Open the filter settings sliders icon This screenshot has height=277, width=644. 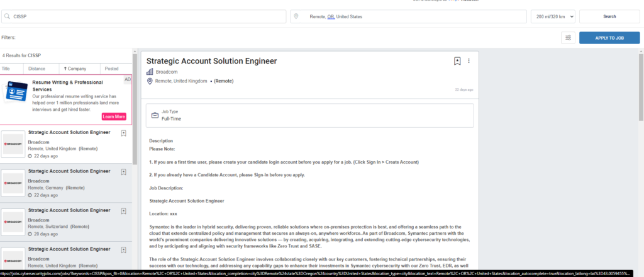tap(568, 38)
